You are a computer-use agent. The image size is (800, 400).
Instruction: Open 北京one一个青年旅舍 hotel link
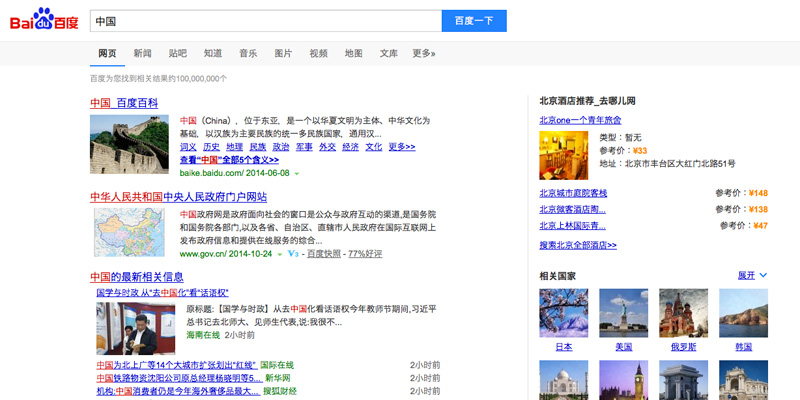(x=581, y=120)
